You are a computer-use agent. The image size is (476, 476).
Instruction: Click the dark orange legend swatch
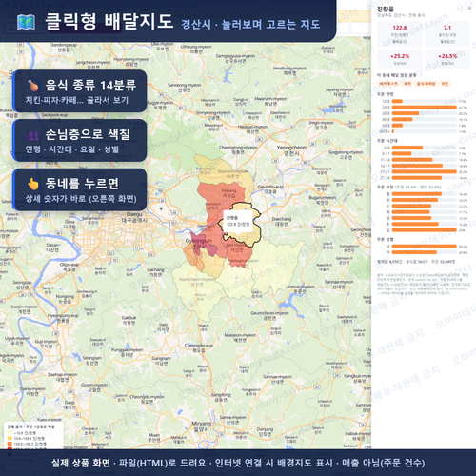10,444
